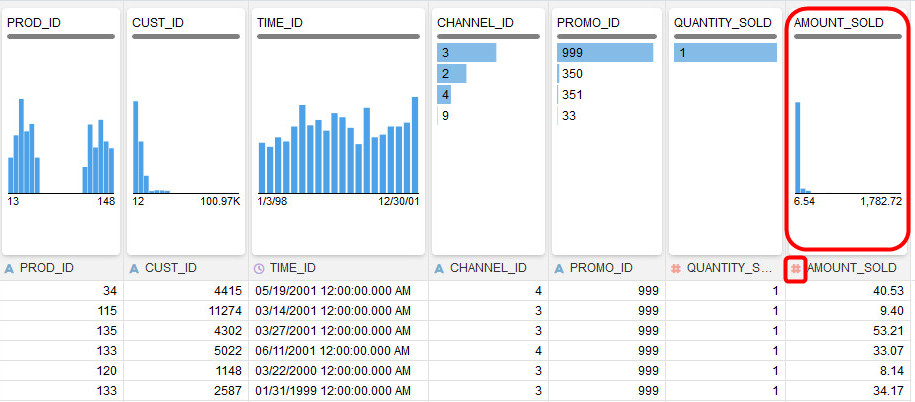The height and width of the screenshot is (402, 915).
Task: Click PROD_ID cell 120
Action: (x=61, y=370)
